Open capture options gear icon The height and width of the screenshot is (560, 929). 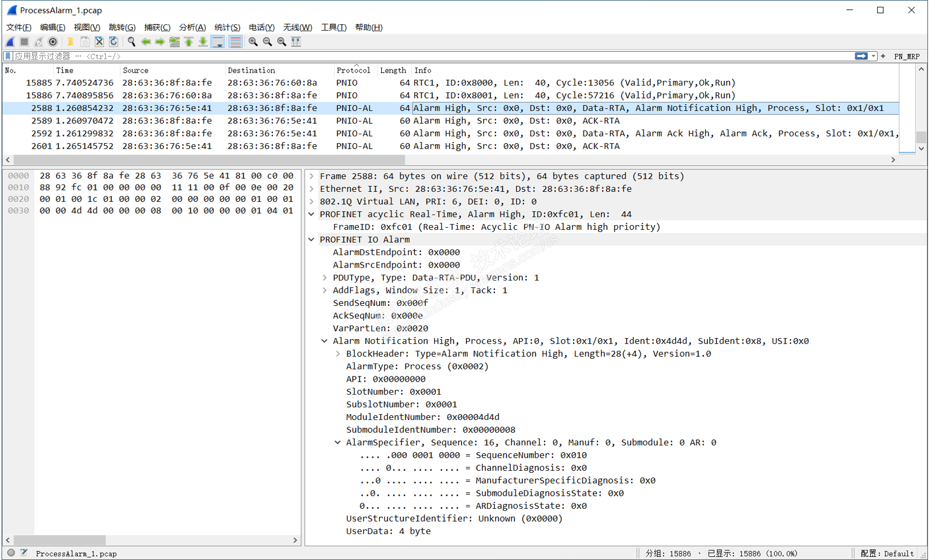pos(52,42)
